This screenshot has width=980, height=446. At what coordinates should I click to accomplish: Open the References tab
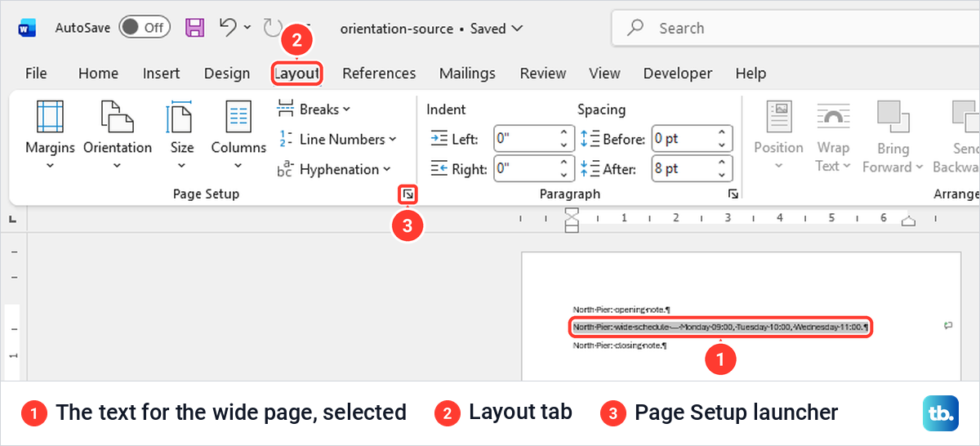pos(379,73)
